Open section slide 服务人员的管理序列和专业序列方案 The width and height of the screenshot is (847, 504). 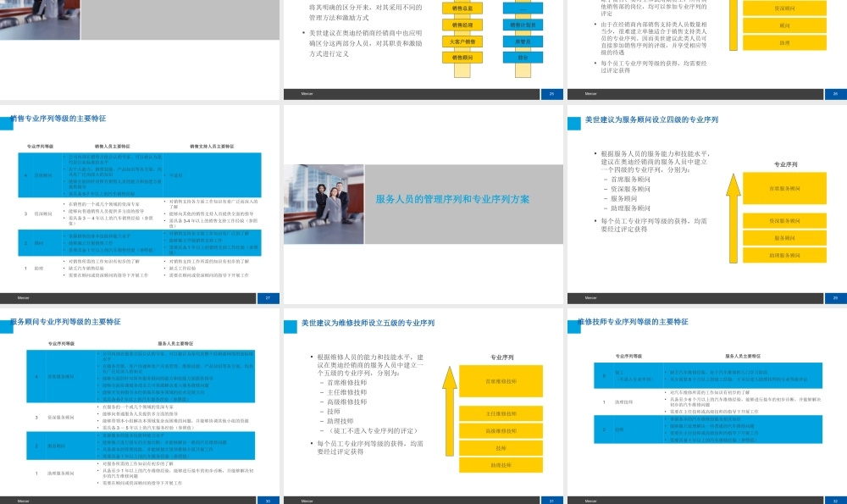(x=423, y=203)
